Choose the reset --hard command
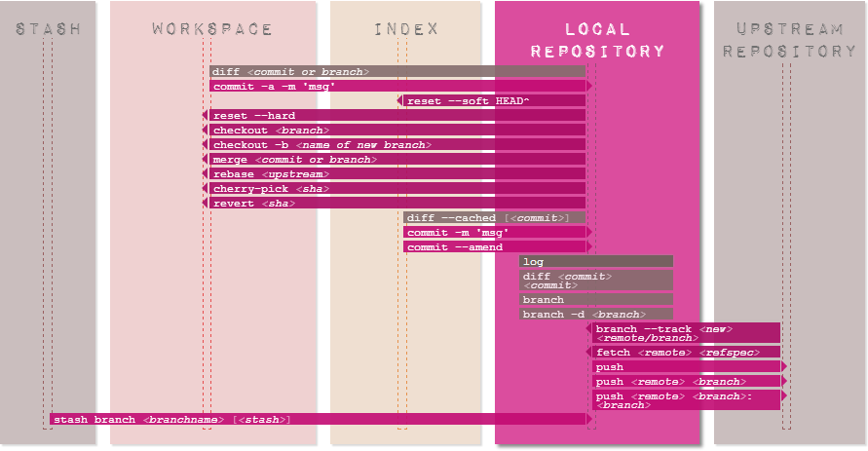The height and width of the screenshot is (451, 868). point(397,116)
